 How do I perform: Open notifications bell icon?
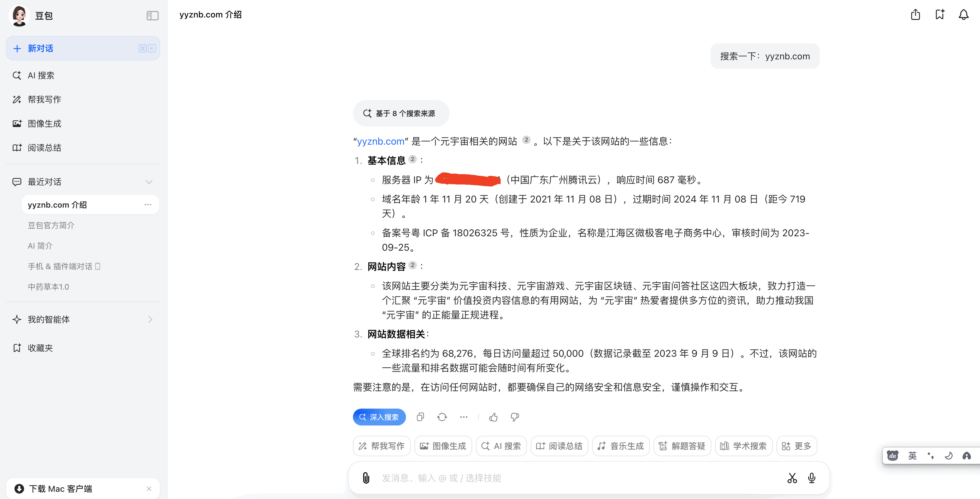click(963, 15)
